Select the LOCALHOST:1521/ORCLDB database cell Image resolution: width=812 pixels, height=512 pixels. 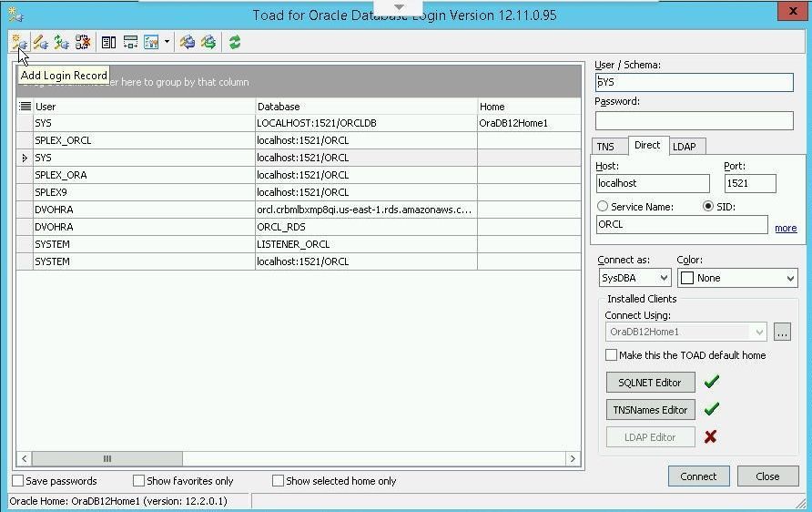[x=366, y=123]
